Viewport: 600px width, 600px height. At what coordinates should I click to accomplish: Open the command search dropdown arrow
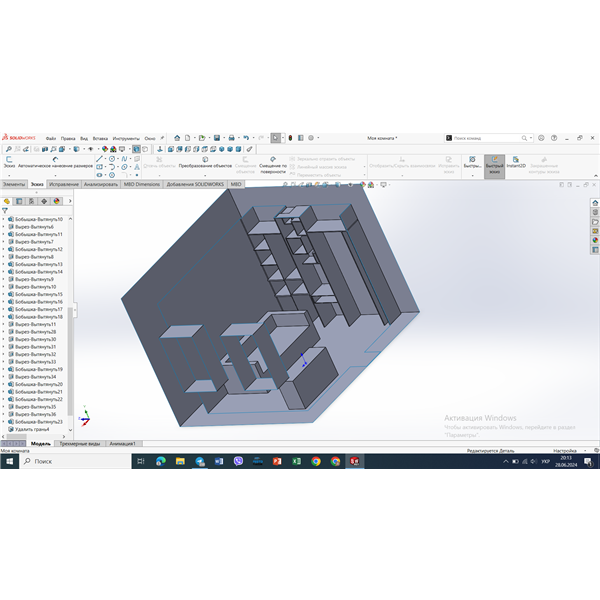[x=531, y=138]
